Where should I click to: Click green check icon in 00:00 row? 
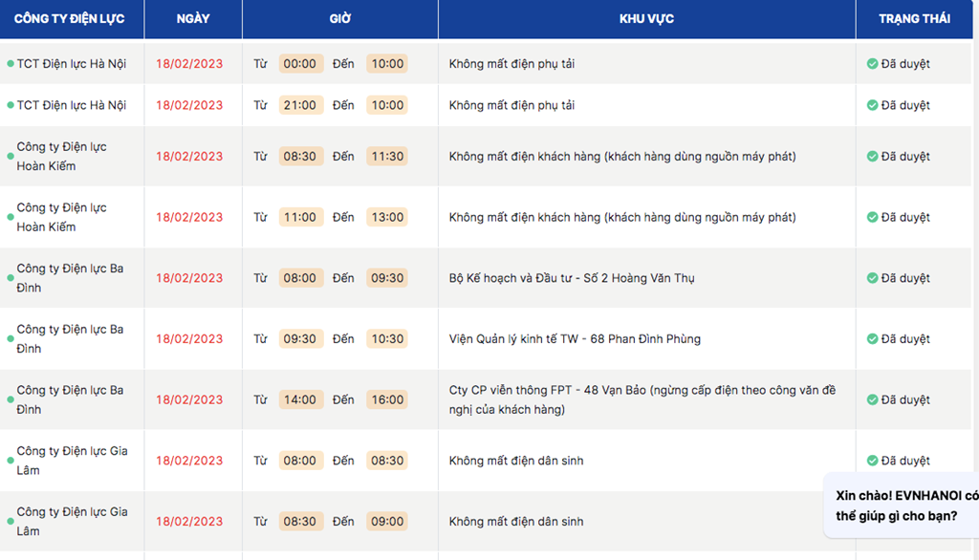pyautogui.click(x=872, y=64)
